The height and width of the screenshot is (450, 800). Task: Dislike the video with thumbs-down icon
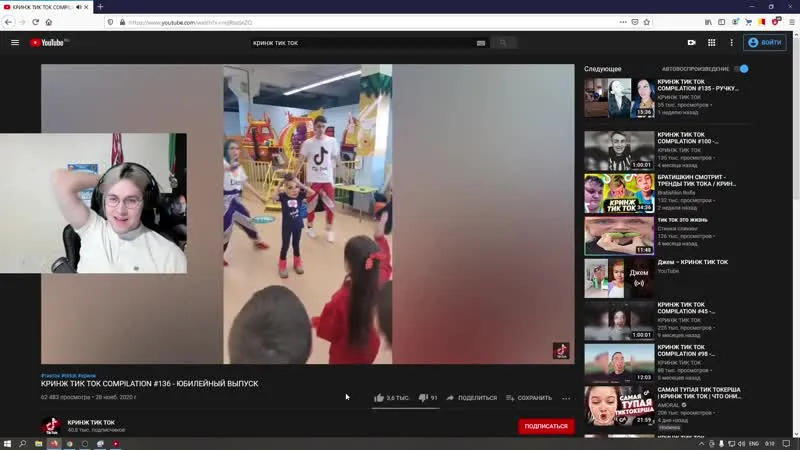point(423,397)
